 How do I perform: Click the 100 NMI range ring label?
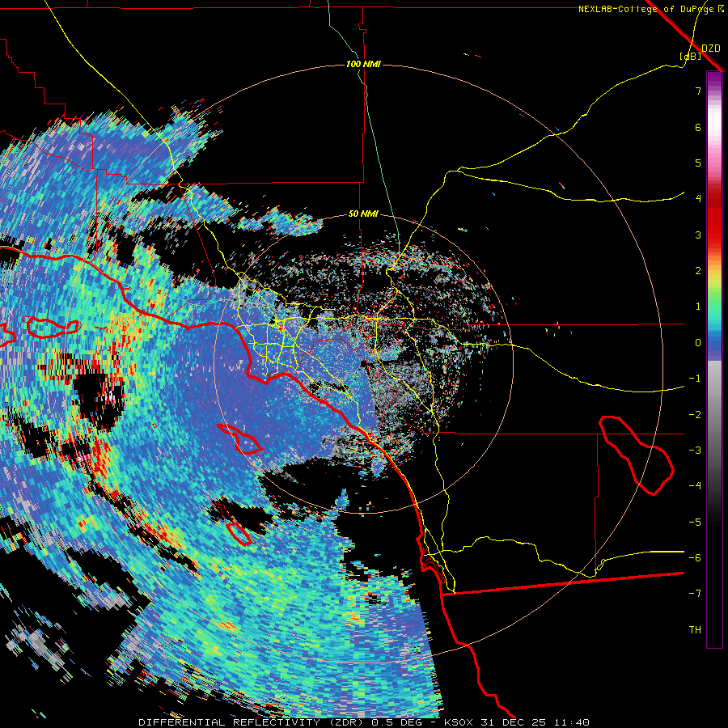[x=363, y=64]
